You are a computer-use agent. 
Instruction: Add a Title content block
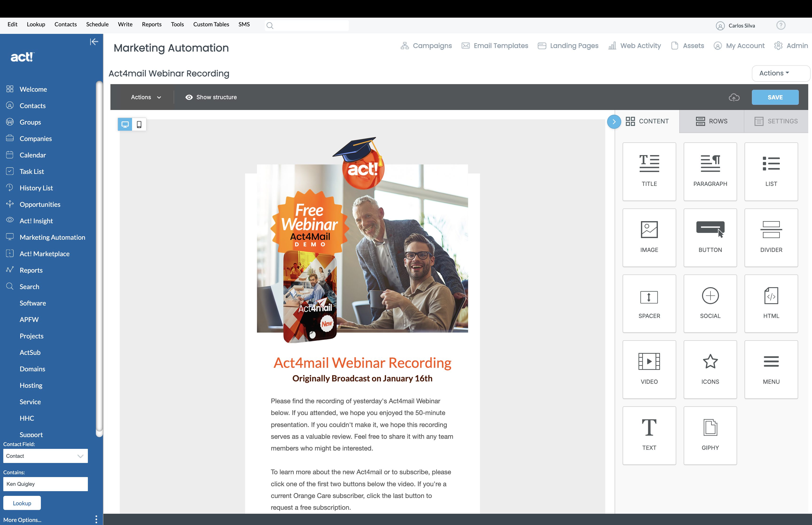649,172
